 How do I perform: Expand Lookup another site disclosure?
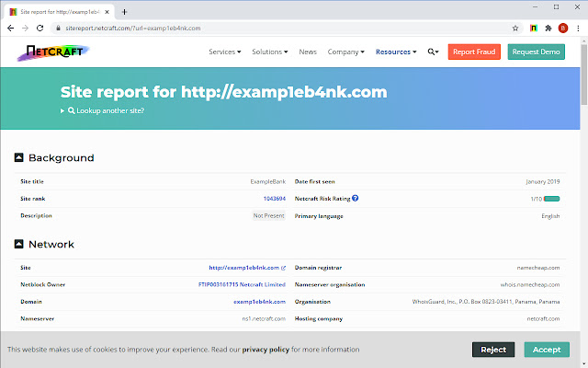pyautogui.click(x=102, y=110)
